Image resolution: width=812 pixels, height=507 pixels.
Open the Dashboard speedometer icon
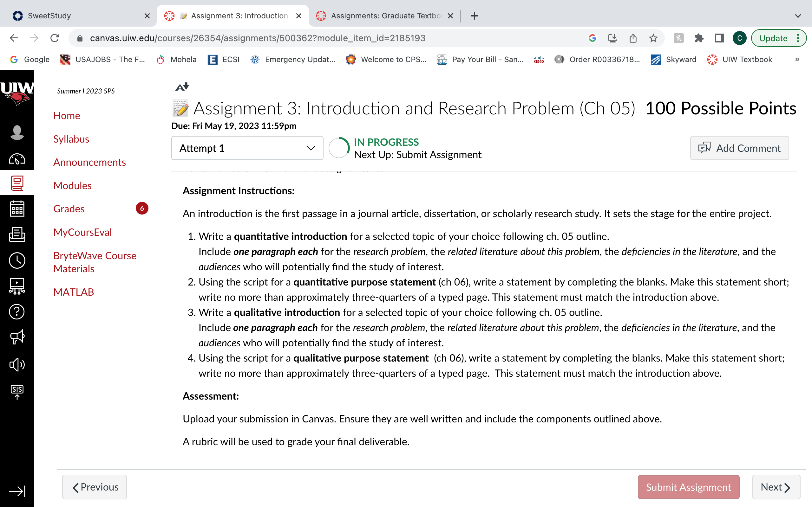pyautogui.click(x=17, y=159)
